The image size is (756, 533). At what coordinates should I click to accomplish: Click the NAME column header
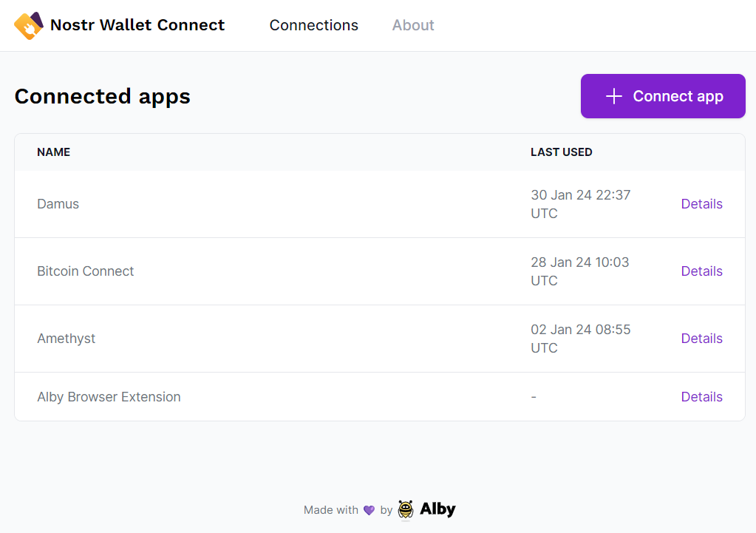tap(53, 152)
